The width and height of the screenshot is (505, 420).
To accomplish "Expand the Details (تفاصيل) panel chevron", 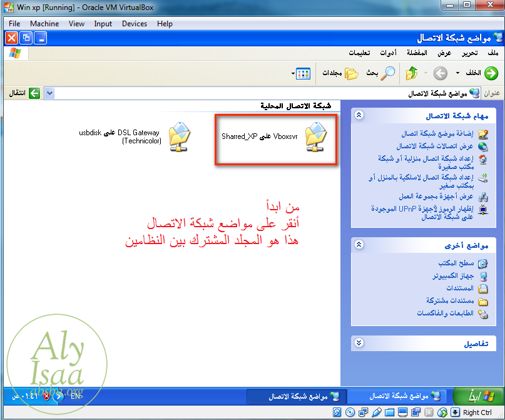I will [359, 344].
